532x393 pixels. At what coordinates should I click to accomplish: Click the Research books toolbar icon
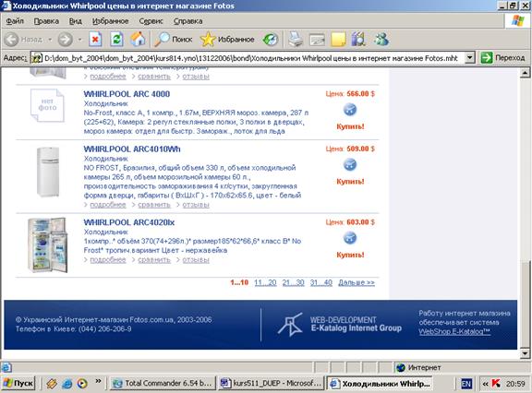(x=359, y=40)
